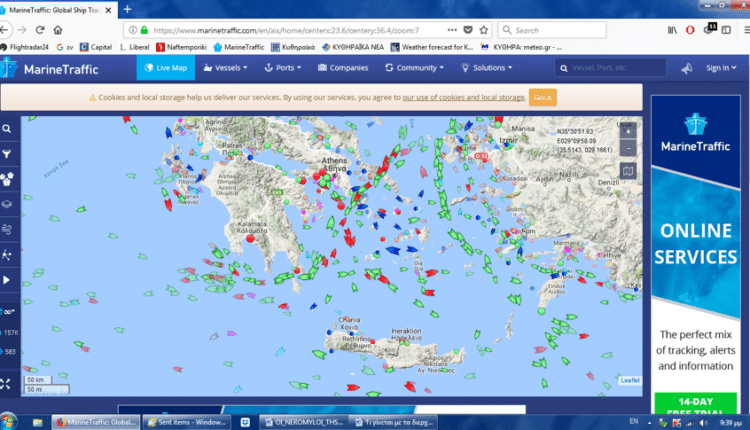Expand the Ports dropdown menu

[x=284, y=68]
